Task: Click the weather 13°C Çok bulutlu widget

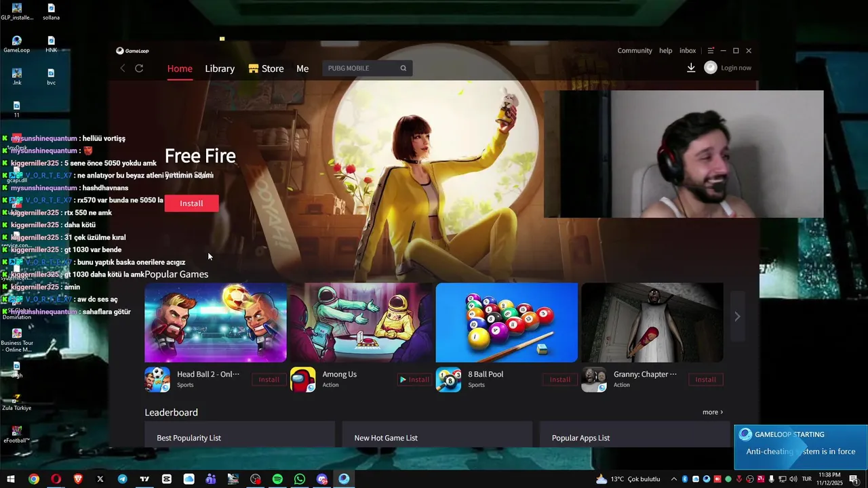Action: point(627,479)
